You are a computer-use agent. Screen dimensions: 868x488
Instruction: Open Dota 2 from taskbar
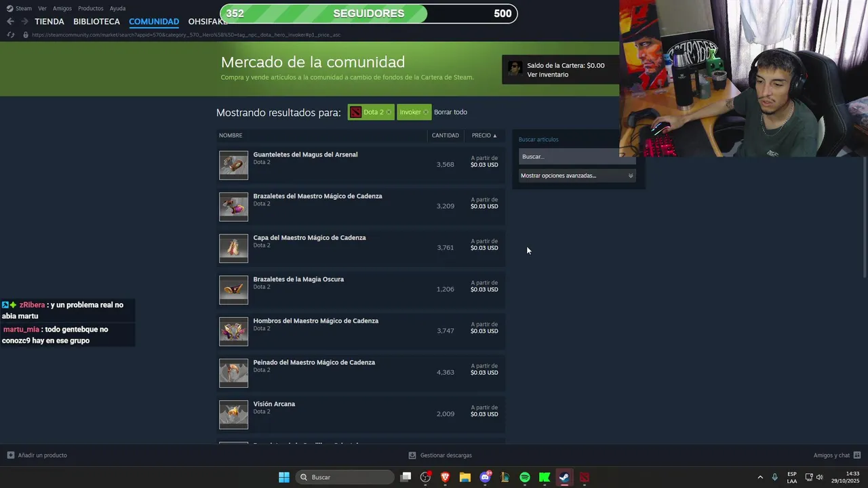[585, 477]
